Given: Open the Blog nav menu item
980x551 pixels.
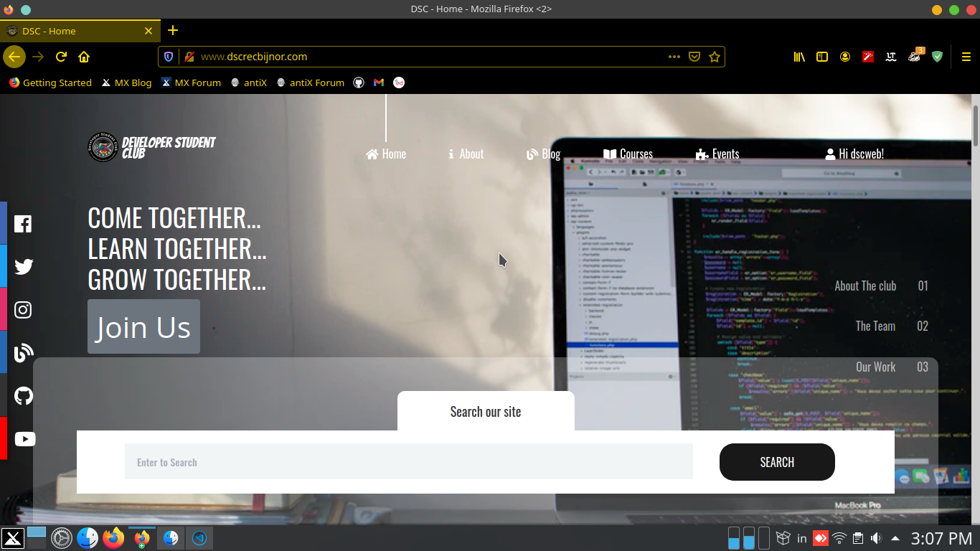Looking at the screenshot, I should point(543,154).
